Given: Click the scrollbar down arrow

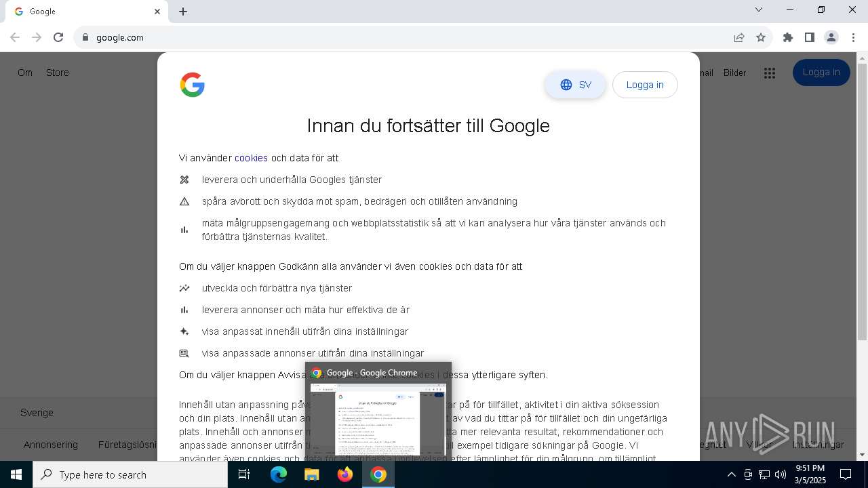Looking at the screenshot, I should [862, 455].
